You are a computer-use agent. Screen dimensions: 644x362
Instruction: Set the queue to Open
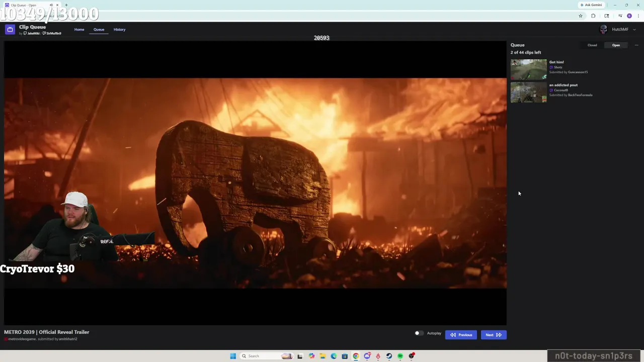[x=616, y=45]
